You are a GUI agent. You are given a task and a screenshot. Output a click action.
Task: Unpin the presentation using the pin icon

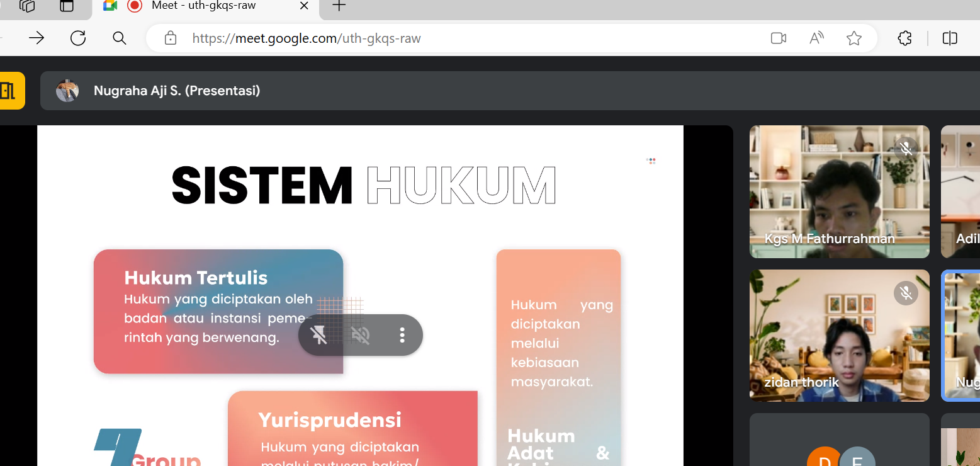(x=319, y=335)
